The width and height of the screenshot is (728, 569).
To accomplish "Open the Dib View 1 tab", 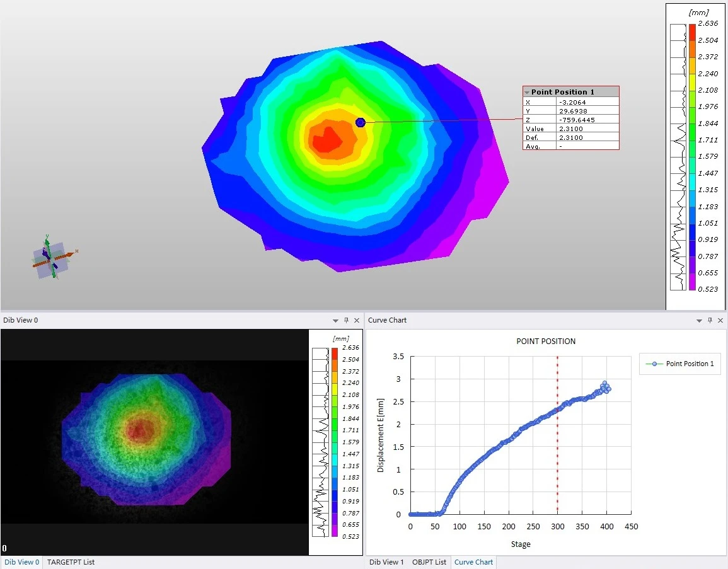I will [x=386, y=562].
